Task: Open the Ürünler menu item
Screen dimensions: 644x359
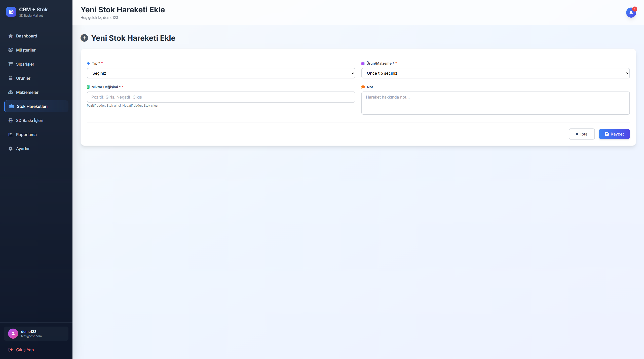Action: tap(23, 78)
